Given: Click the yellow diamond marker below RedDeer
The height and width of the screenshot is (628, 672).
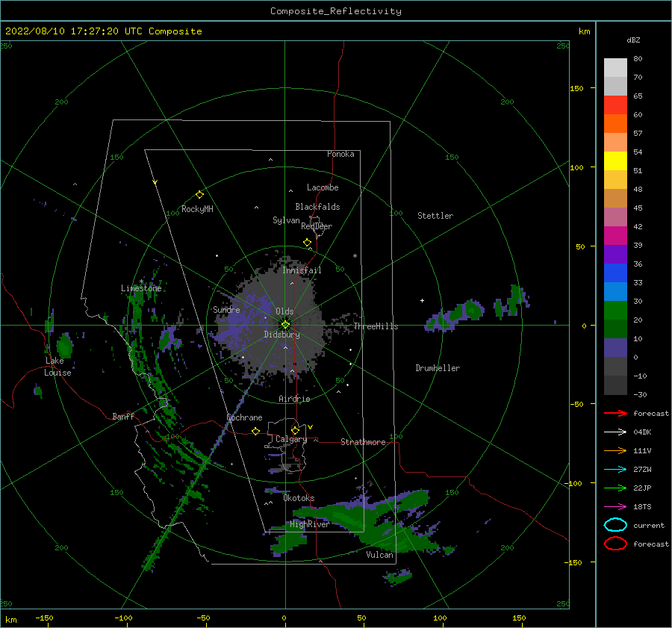Looking at the screenshot, I should click(x=307, y=242).
